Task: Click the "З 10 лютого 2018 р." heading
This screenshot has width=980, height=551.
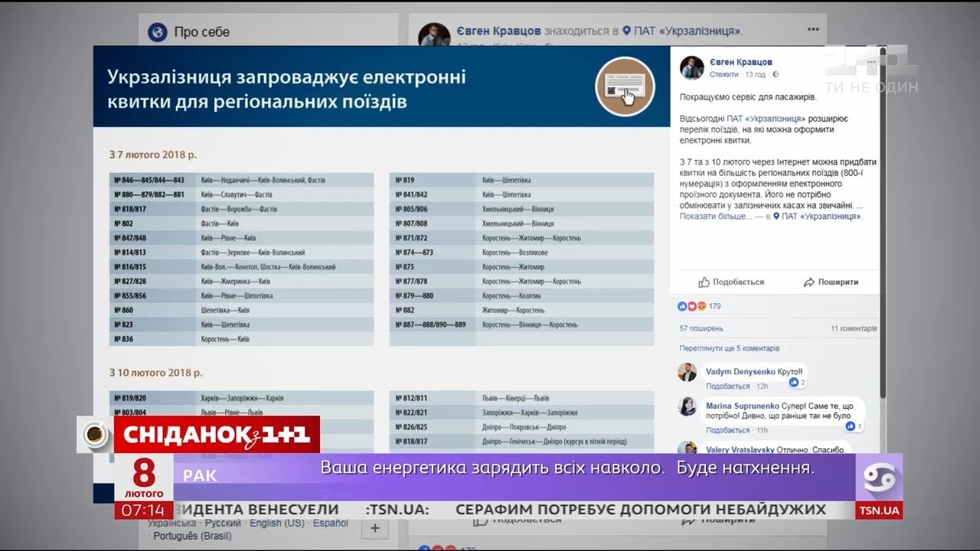Action: coord(155,373)
